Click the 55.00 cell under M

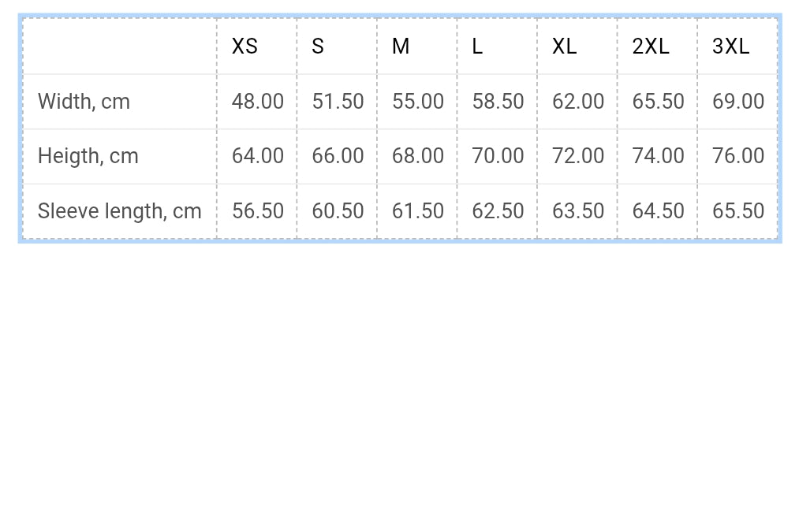[x=418, y=102]
